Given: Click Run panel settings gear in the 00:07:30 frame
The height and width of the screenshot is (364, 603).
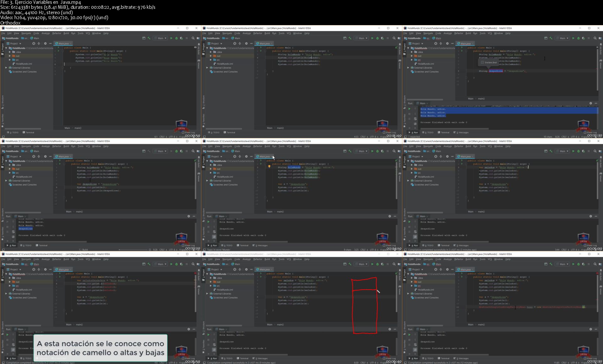Looking at the screenshot, I should pos(590,329).
